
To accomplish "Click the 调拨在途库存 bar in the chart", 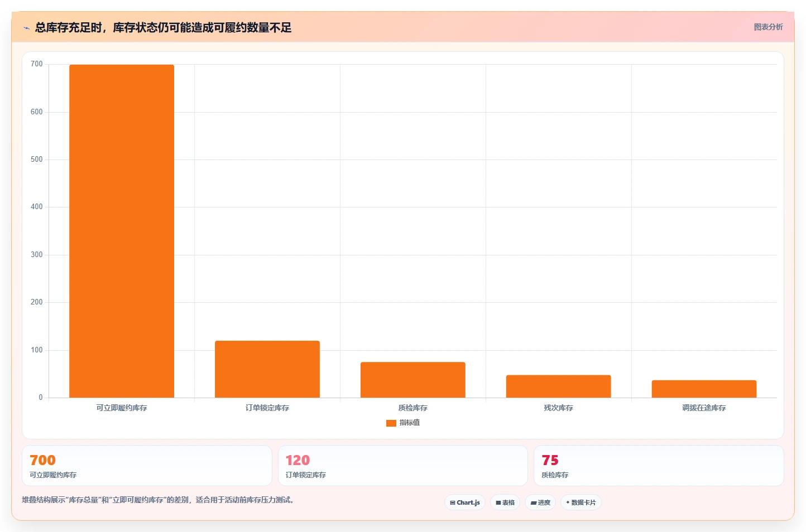I will click(704, 389).
